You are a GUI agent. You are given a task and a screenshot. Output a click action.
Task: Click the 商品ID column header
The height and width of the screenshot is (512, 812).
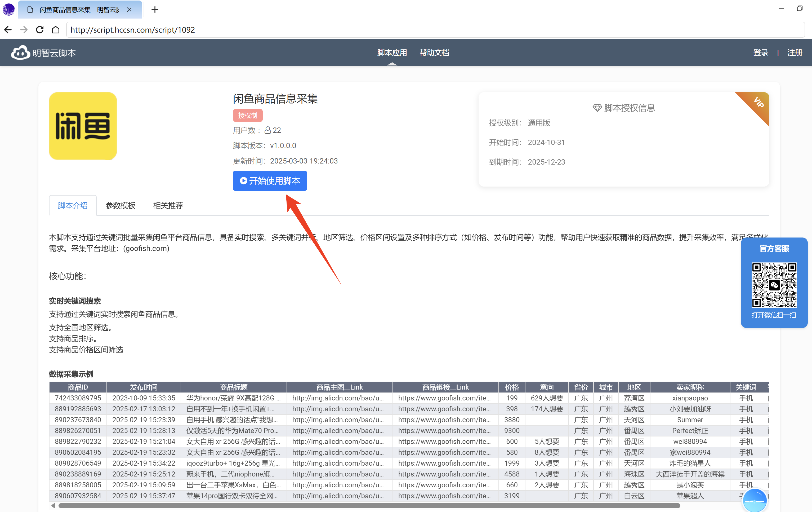[78, 387]
